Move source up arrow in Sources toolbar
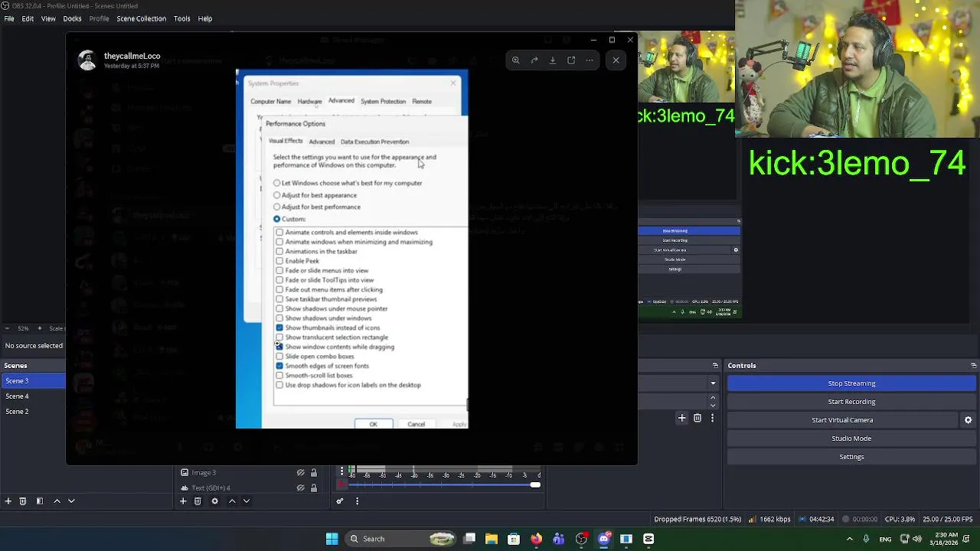 point(232,501)
